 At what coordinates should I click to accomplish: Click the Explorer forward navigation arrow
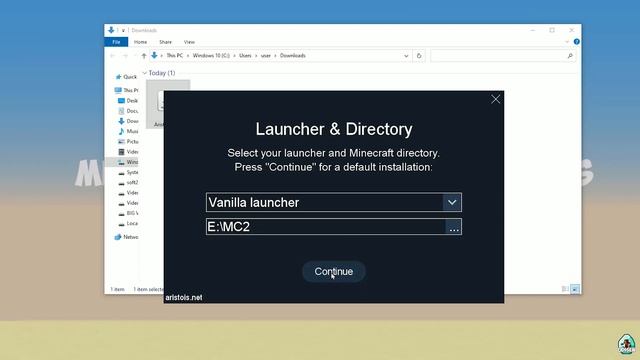(125, 56)
